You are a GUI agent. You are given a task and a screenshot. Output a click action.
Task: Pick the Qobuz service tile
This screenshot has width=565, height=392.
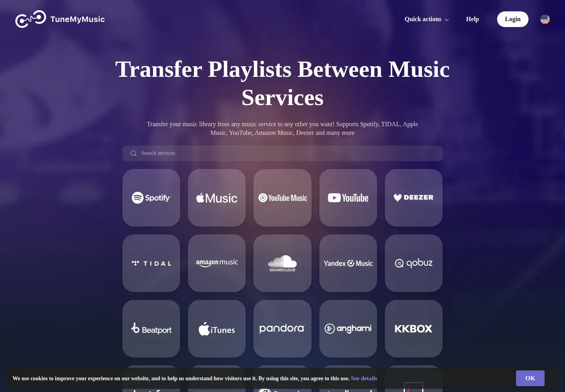pos(414,263)
